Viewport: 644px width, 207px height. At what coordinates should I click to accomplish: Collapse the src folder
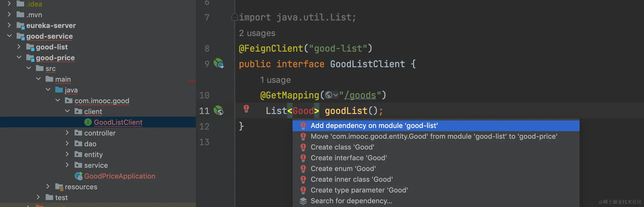pos(28,68)
